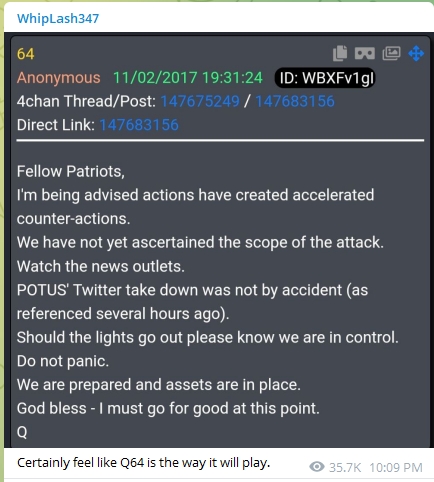Open WhipLash347 channel name
The height and width of the screenshot is (482, 434).
click(x=58, y=18)
